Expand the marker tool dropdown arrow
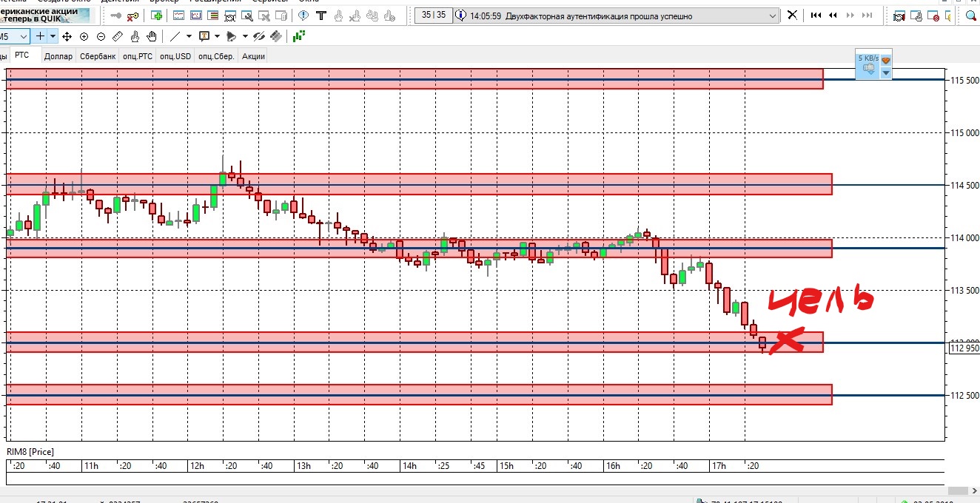The width and height of the screenshot is (980, 503). [245, 36]
